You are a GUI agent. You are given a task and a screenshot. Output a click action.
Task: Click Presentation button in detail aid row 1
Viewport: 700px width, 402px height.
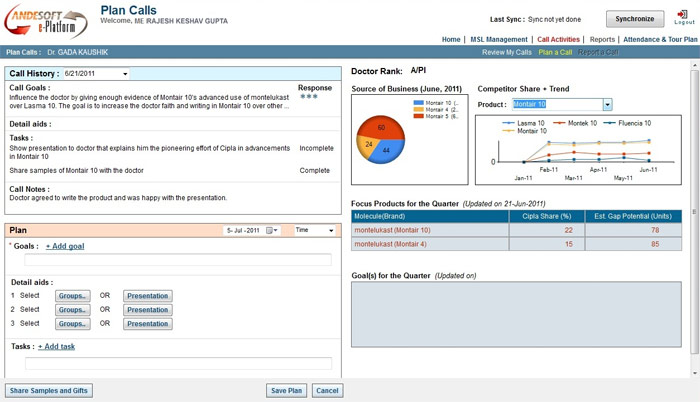pyautogui.click(x=148, y=296)
